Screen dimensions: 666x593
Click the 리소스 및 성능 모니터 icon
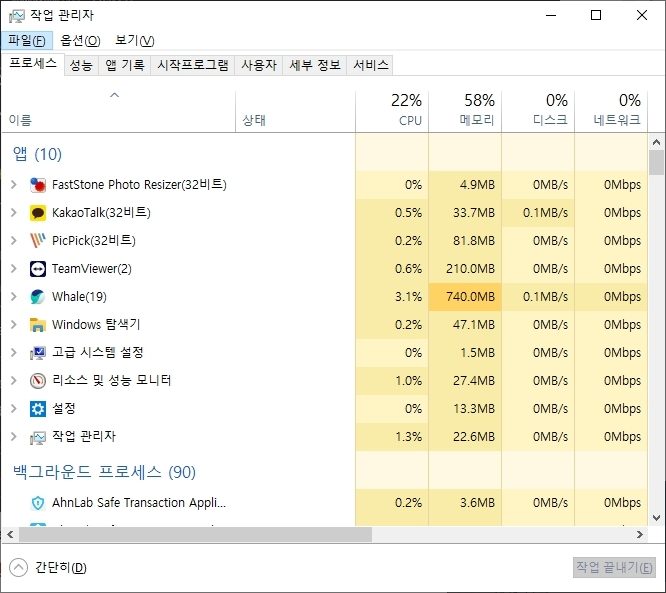coord(38,381)
